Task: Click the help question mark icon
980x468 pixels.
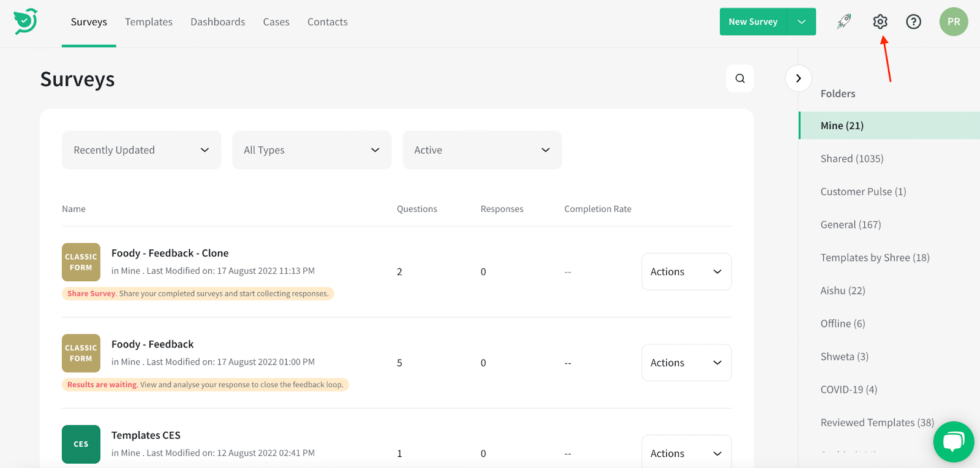Action: [913, 21]
